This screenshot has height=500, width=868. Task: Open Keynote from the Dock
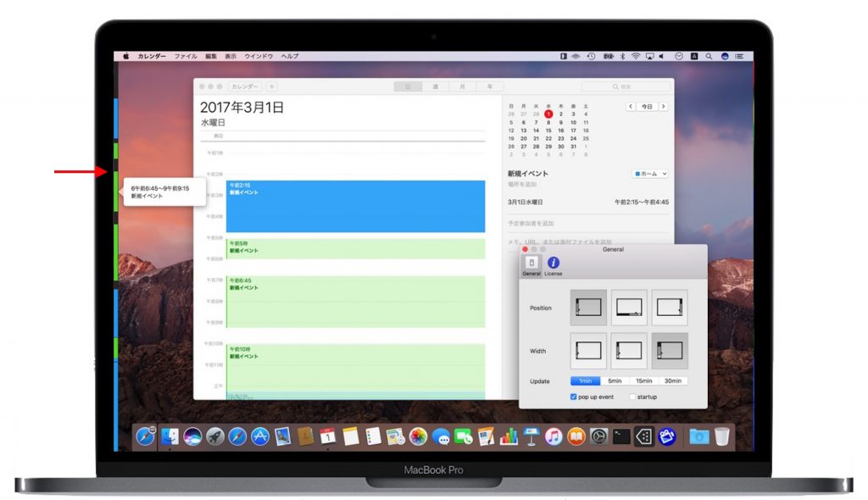[x=531, y=437]
